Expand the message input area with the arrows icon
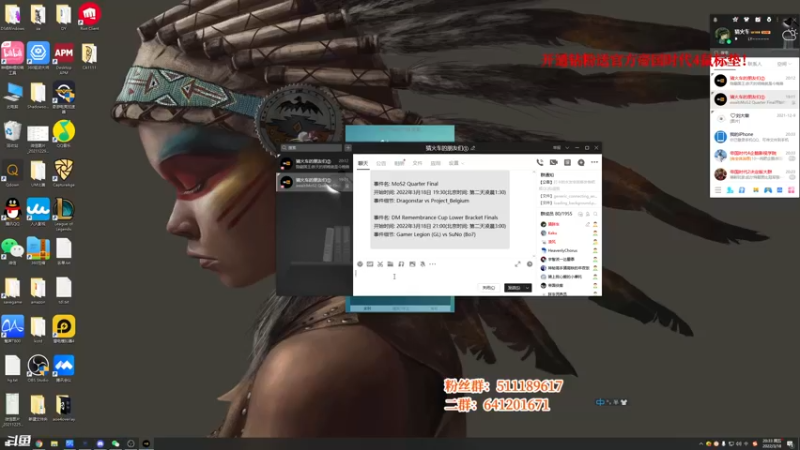Screen dimensions: 800x450 518,264
